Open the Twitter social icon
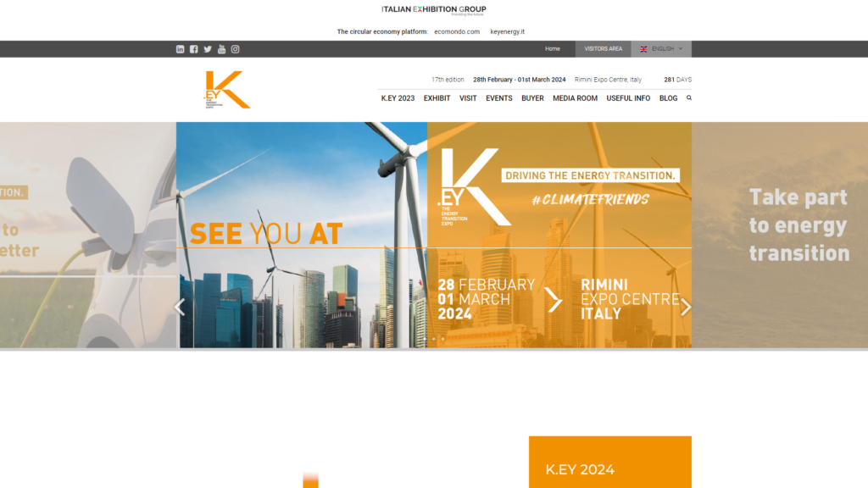The width and height of the screenshot is (868, 488). [x=208, y=49]
